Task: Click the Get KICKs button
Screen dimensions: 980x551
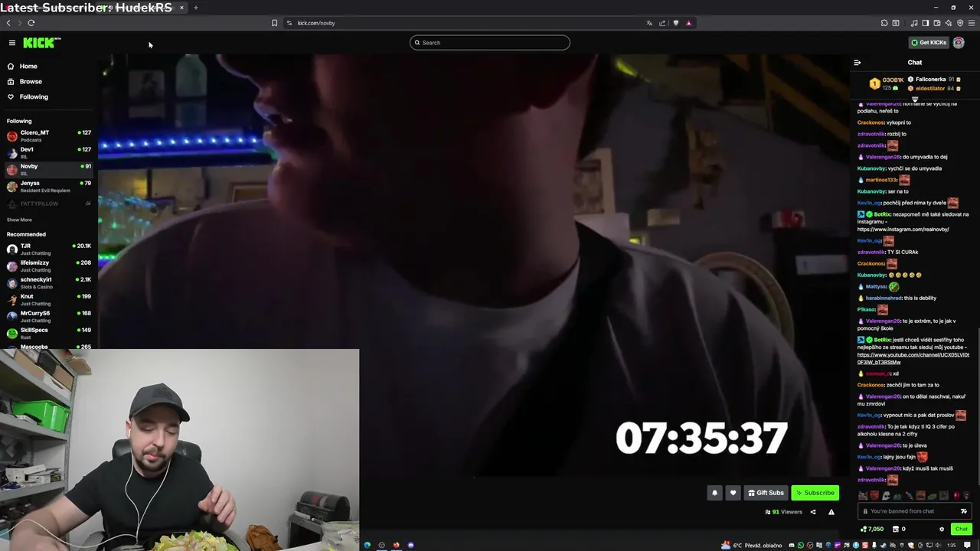Action: (929, 43)
